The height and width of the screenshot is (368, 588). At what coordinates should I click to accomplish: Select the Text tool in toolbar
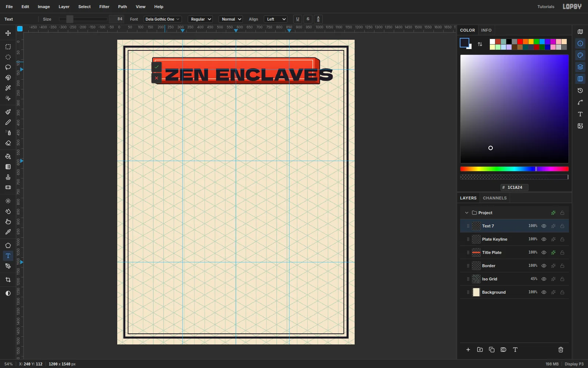pyautogui.click(x=8, y=256)
